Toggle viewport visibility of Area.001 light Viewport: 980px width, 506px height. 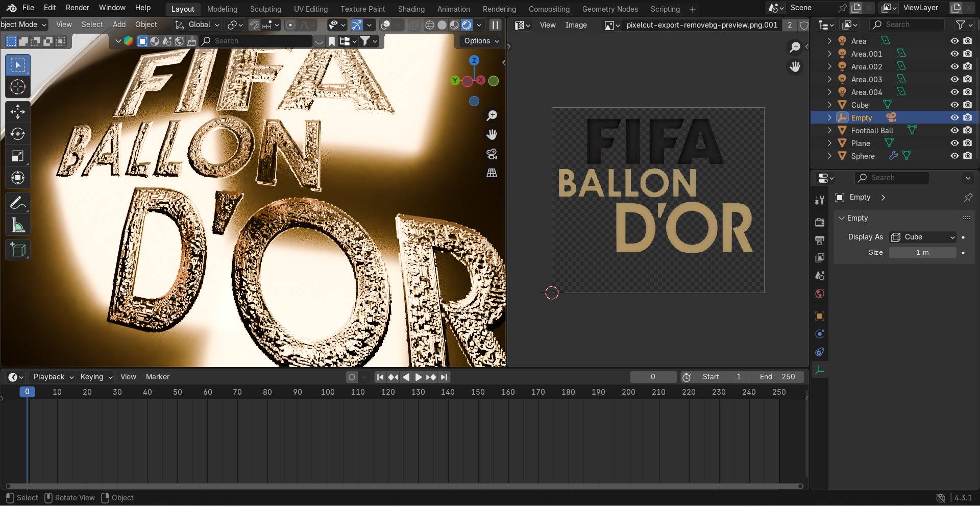pos(954,54)
